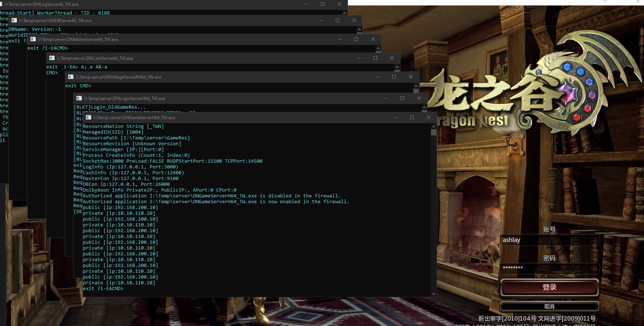Maximize the DNLogServer64_TW.exe window
The width and height of the screenshot is (644, 326).
coord(323,4)
